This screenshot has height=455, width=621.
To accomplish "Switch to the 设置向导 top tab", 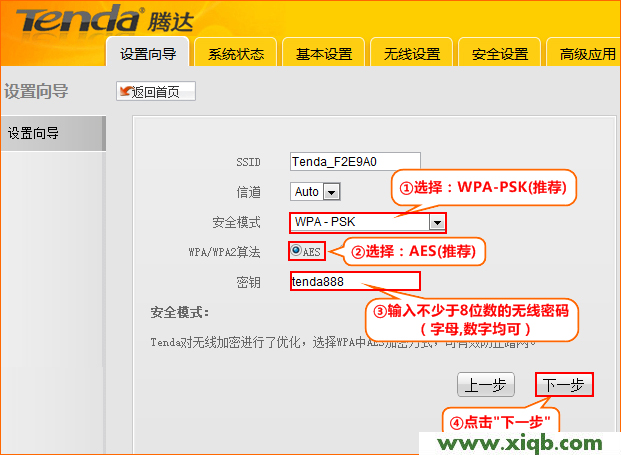I will [146, 54].
